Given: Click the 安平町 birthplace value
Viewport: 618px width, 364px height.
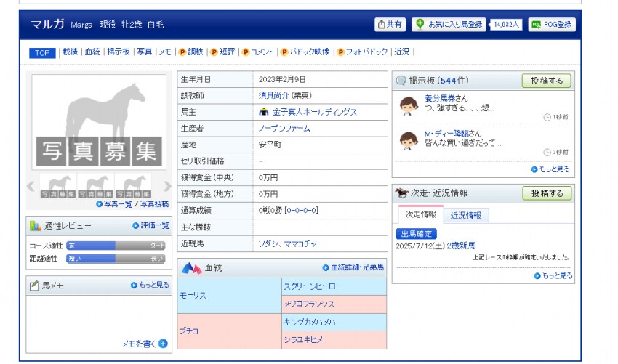Looking at the screenshot, I should [270, 145].
